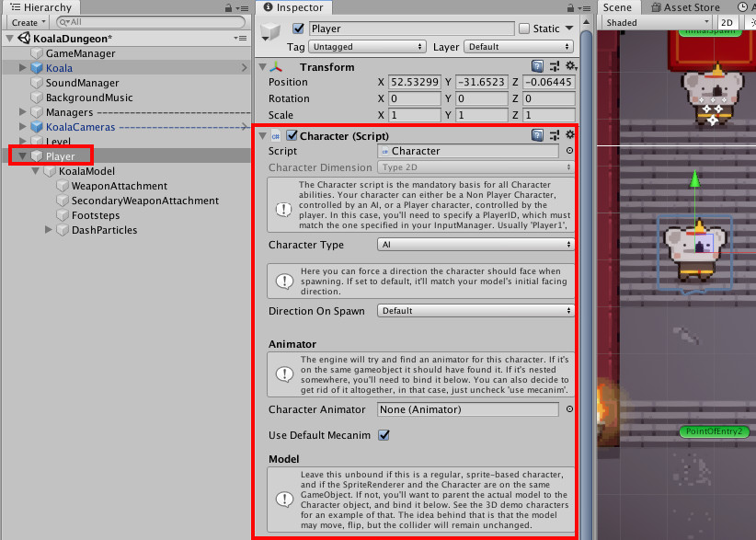Toggle the 2D scene view button
Screen dimensions: 756x540
(727, 23)
